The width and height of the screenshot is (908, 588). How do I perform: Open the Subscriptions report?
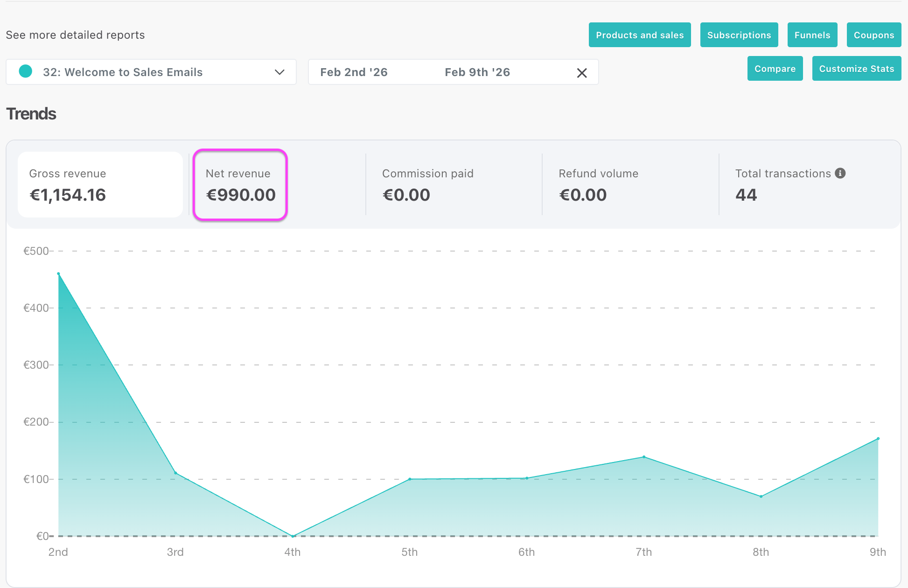click(739, 35)
